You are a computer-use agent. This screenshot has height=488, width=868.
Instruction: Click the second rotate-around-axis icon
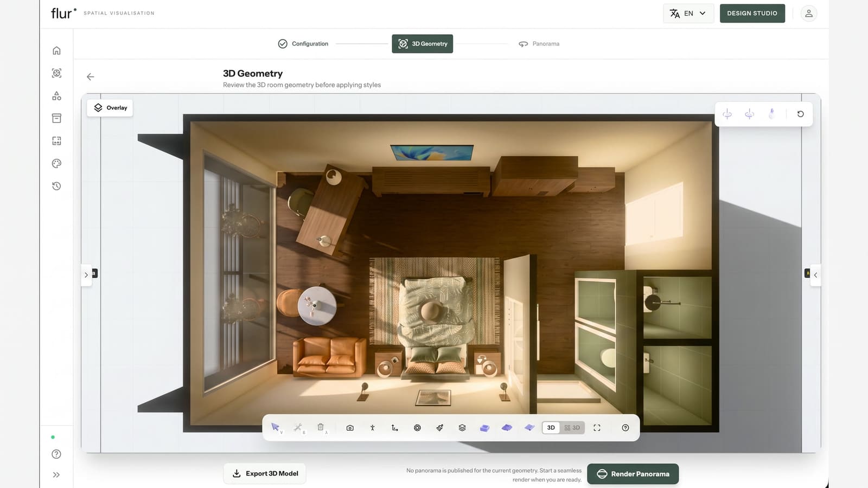[750, 114]
